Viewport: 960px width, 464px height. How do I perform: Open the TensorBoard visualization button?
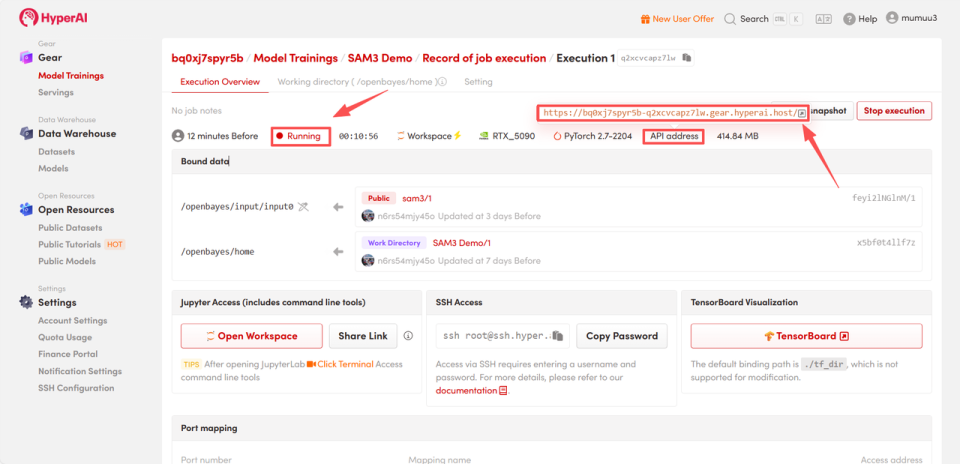click(806, 336)
